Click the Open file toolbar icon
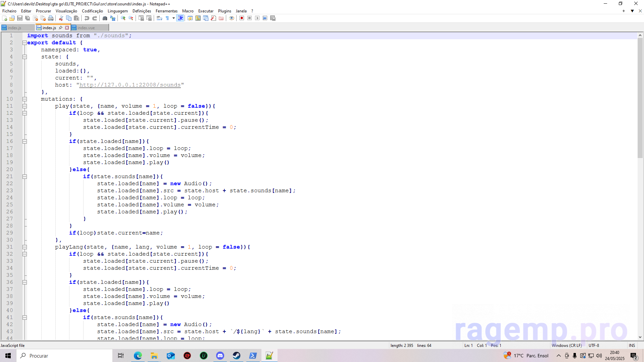The height and width of the screenshot is (362, 644). 12,18
